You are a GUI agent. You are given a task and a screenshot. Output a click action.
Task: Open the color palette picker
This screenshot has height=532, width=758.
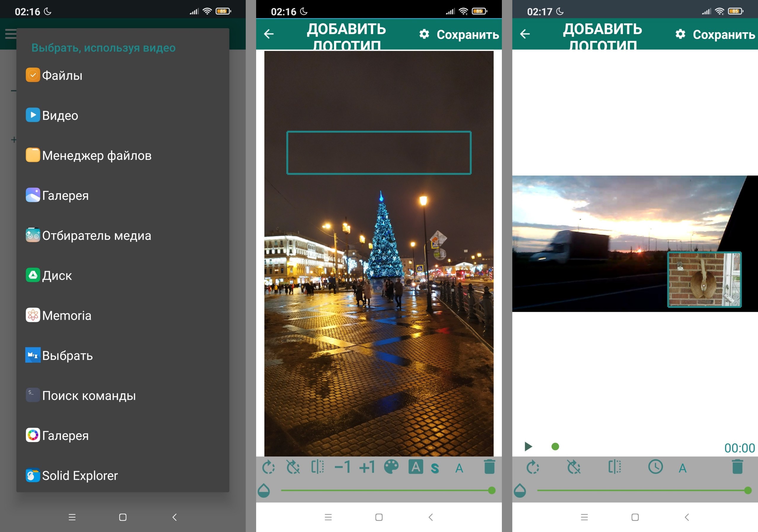pos(391,467)
